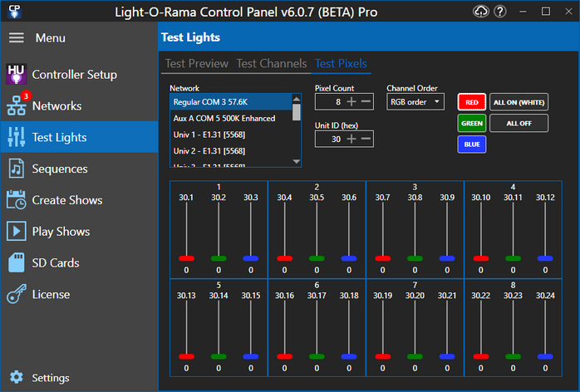This screenshot has width=580, height=392.
Task: Click blue slider handle for channel 30.21
Action: pos(447,356)
